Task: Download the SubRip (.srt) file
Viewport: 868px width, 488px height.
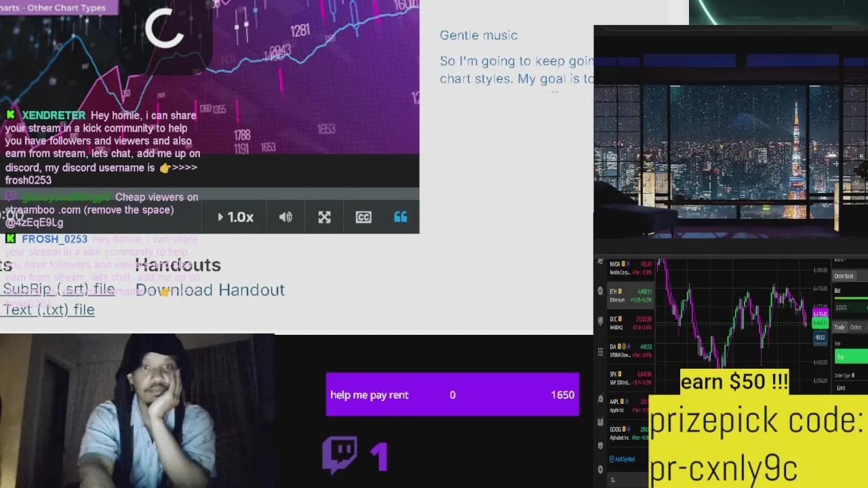Action: 58,289
